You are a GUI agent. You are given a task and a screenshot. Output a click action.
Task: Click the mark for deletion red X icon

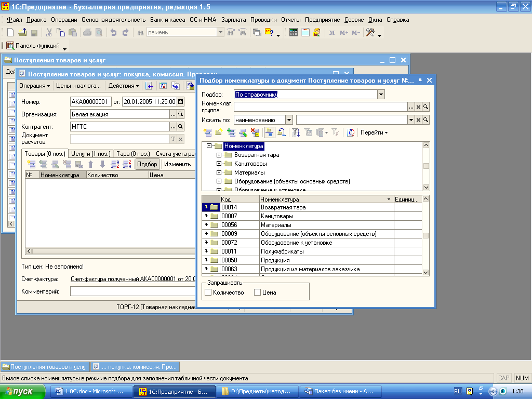tap(255, 132)
